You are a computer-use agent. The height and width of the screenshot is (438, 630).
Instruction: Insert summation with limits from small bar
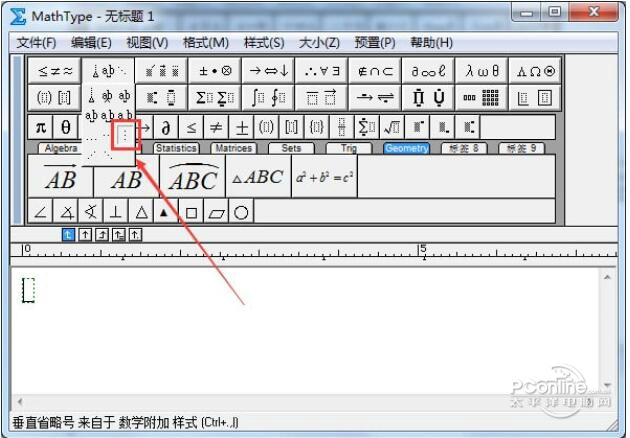(367, 128)
